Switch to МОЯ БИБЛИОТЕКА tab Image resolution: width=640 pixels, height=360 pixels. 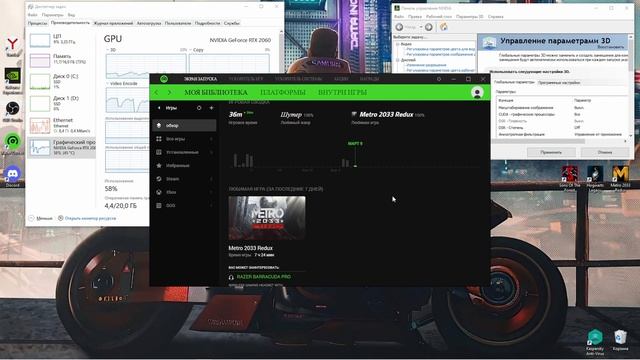(x=216, y=93)
